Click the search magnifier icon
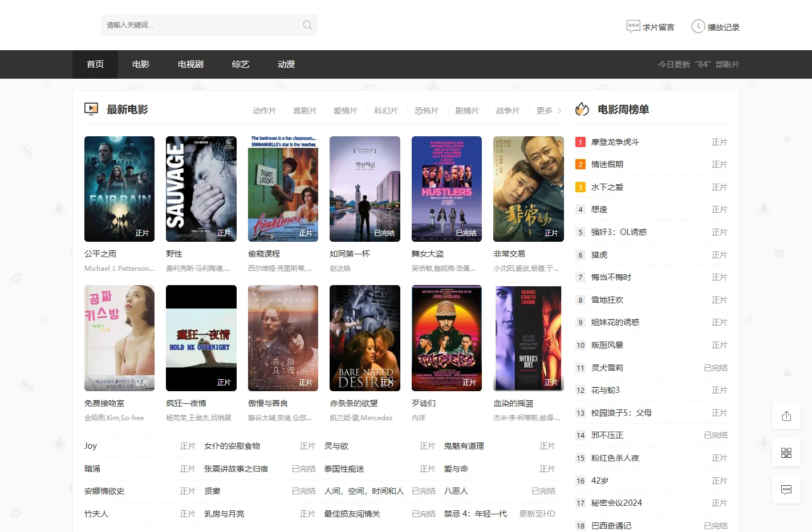Viewport: 812px width, 532px height. (x=307, y=25)
